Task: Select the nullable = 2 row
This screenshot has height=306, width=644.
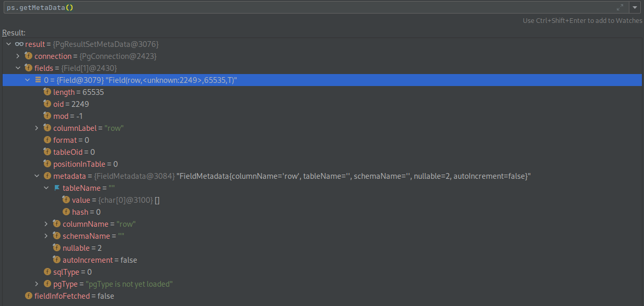Action: pyautogui.click(x=322, y=248)
